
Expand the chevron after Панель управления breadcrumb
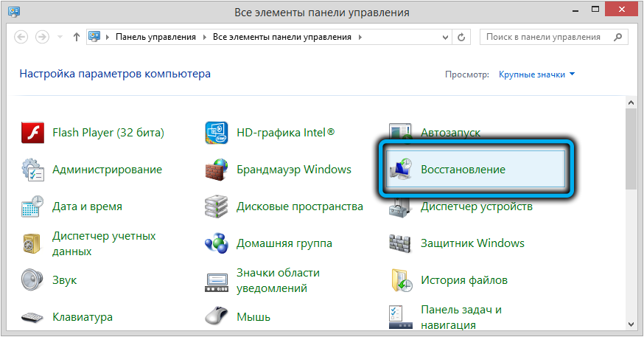tap(205, 37)
